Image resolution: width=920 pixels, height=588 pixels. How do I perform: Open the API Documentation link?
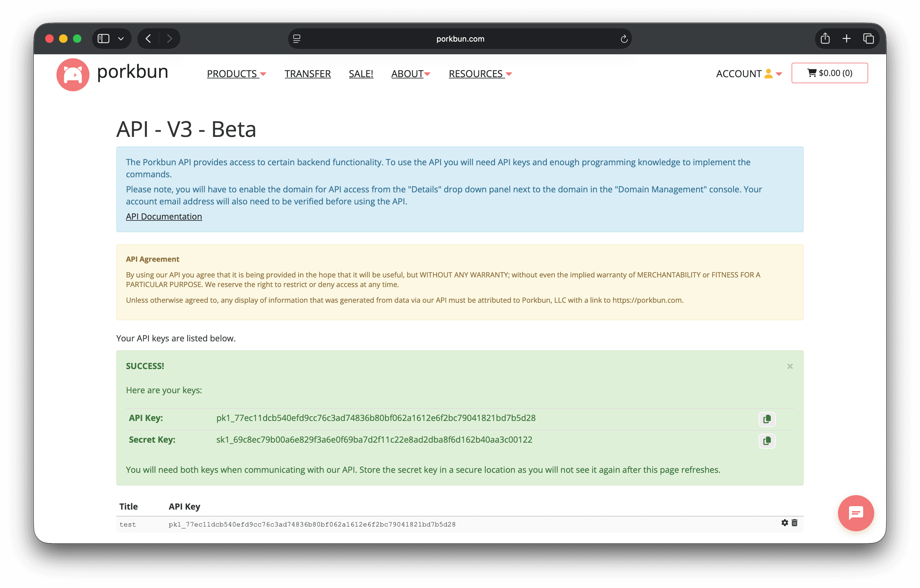tap(164, 217)
